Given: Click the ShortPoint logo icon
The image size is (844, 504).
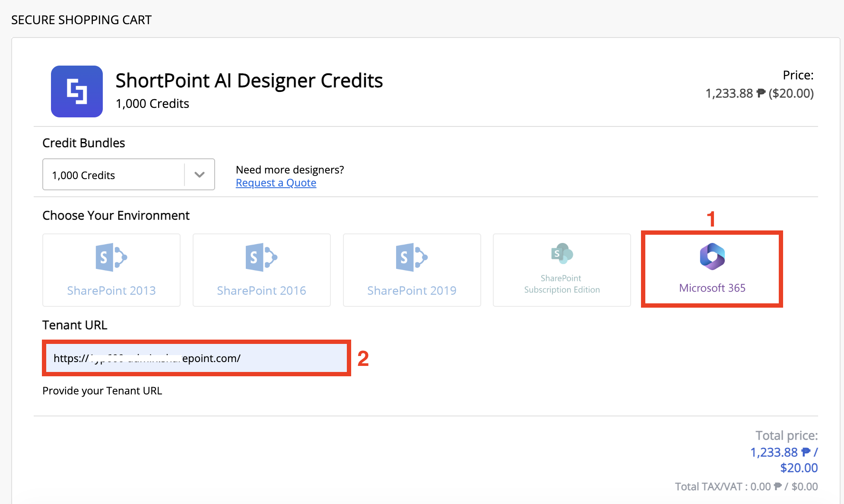Looking at the screenshot, I should point(77,91).
